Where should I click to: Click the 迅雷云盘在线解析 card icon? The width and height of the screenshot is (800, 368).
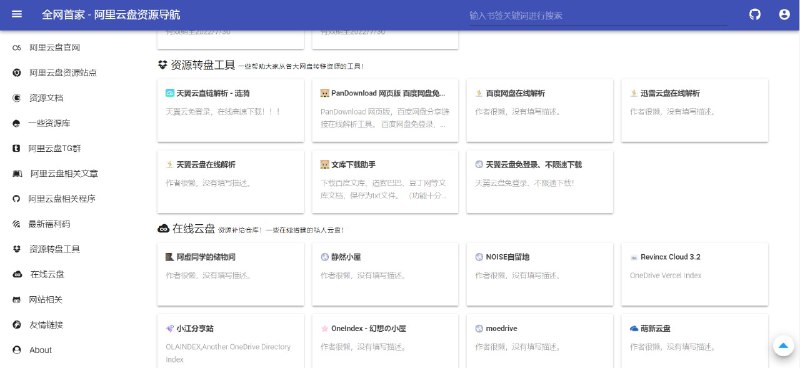[634, 93]
